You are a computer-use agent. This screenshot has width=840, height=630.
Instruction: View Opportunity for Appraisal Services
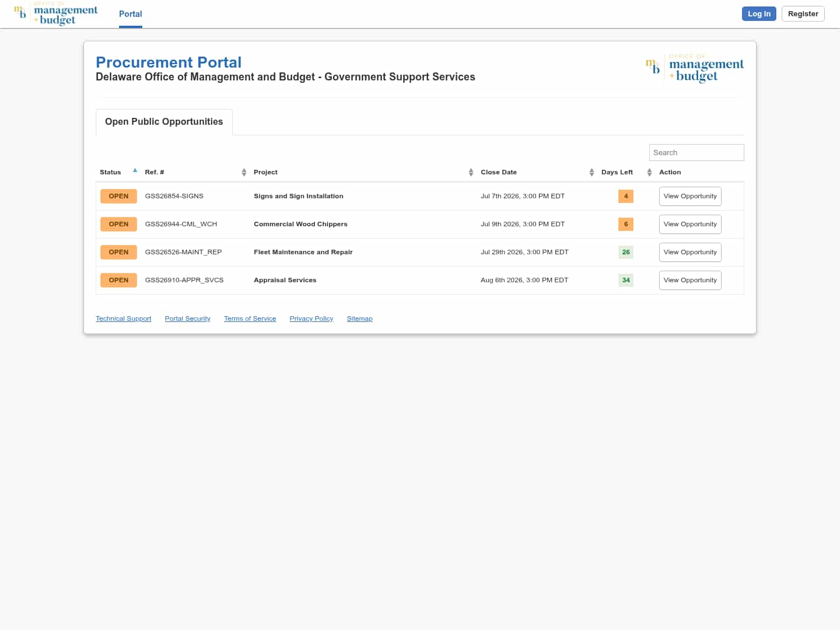pos(690,280)
